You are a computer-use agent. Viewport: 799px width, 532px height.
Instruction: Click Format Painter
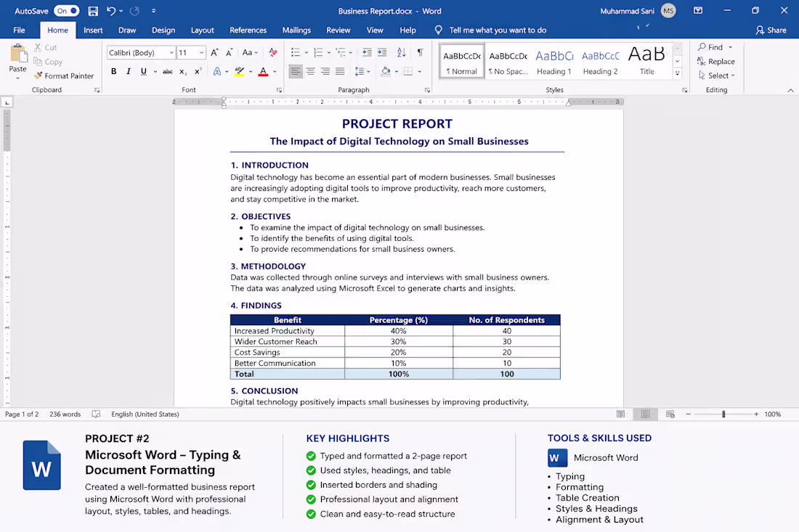(x=64, y=75)
